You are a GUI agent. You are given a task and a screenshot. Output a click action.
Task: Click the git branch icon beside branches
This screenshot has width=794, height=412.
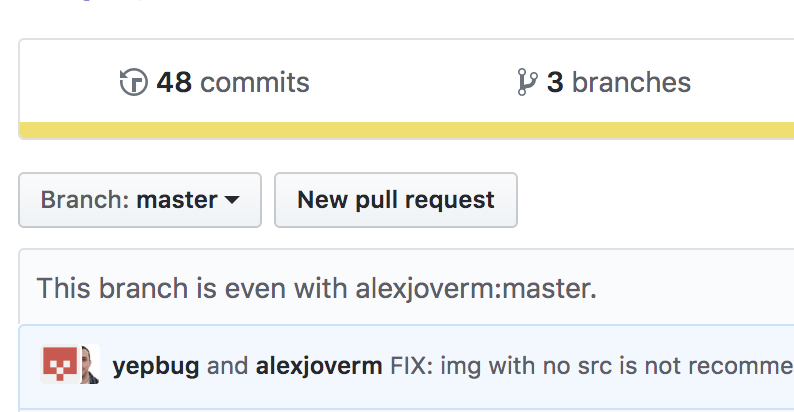tap(527, 82)
